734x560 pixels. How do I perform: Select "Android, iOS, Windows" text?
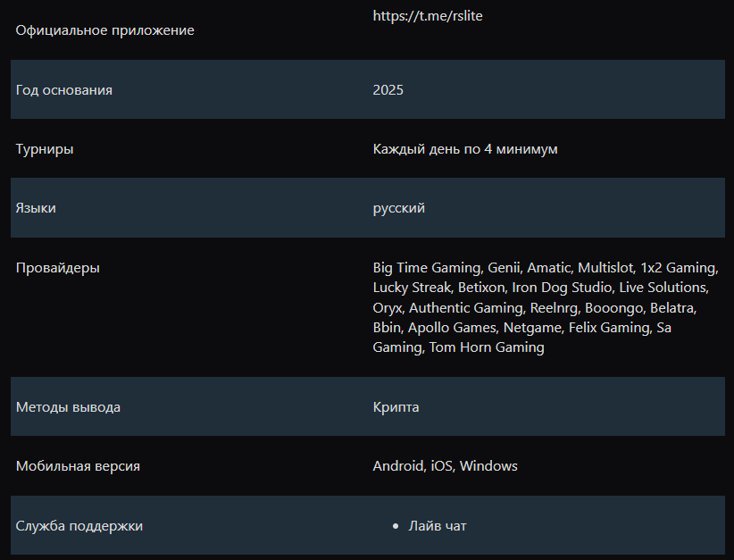(446, 466)
